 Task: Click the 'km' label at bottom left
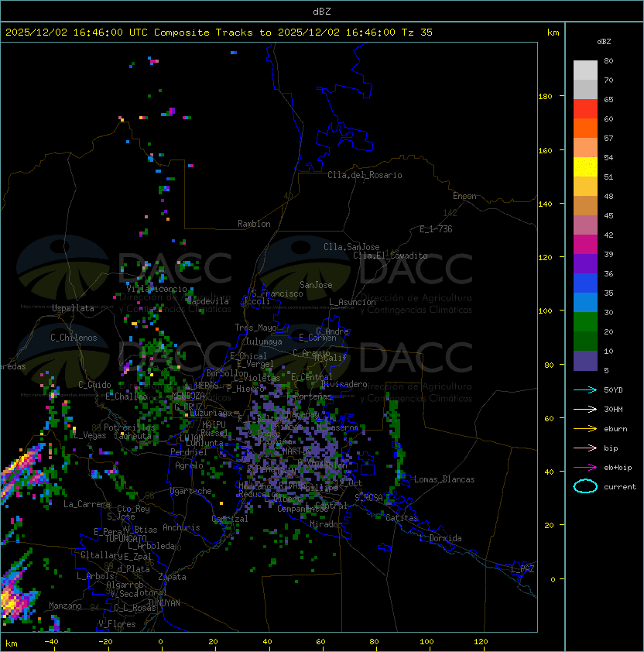coord(12,643)
